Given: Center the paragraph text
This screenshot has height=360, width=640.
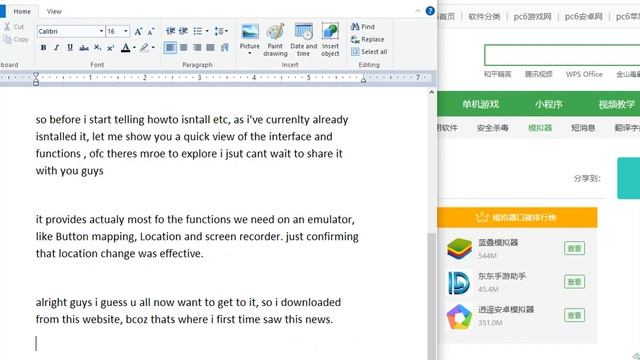Looking at the screenshot, I should click(x=184, y=48).
